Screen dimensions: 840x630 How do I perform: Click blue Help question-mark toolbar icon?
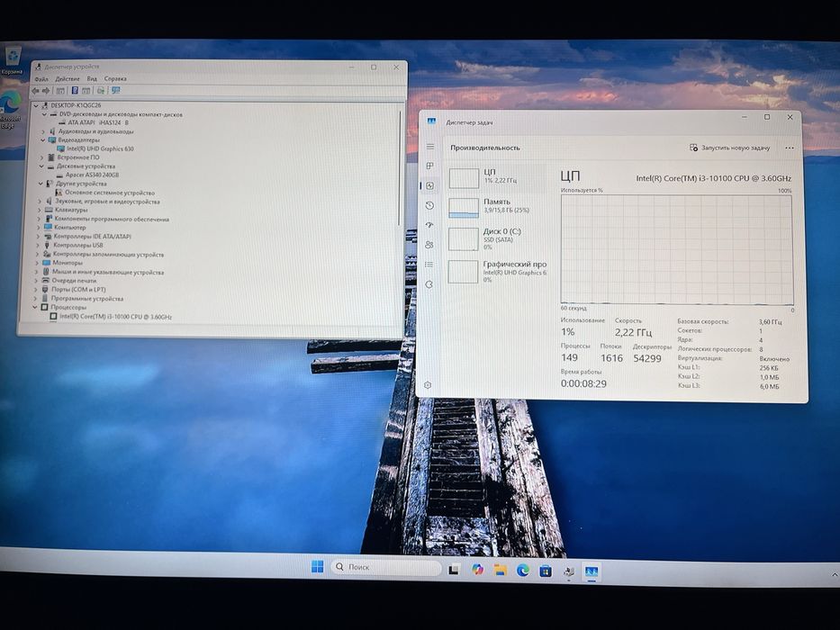tap(75, 91)
